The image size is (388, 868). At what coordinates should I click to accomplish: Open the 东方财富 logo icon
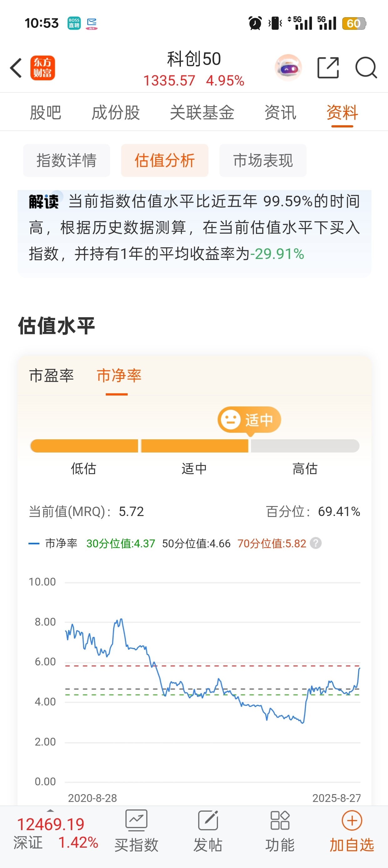point(43,68)
